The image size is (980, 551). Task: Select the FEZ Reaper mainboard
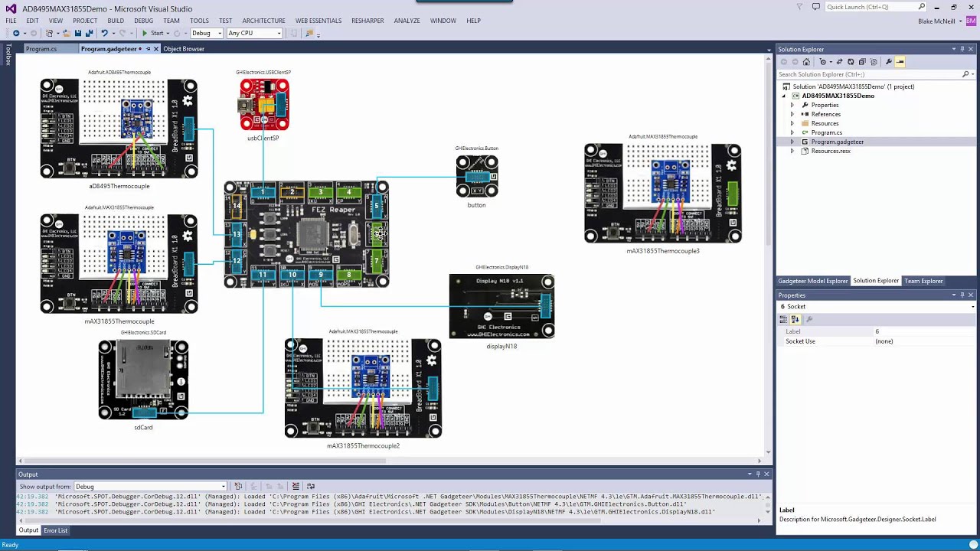click(x=306, y=234)
